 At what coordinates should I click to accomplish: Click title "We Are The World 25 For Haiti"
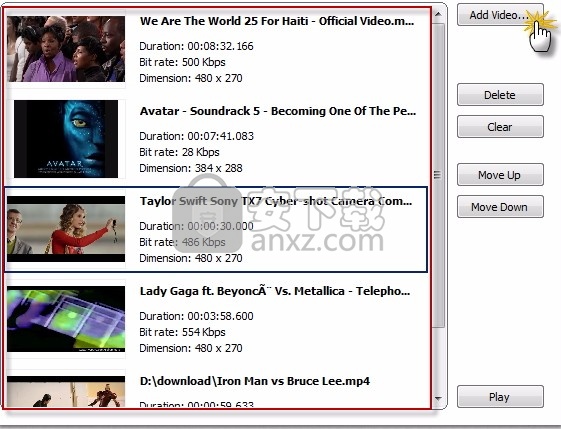[224, 21]
